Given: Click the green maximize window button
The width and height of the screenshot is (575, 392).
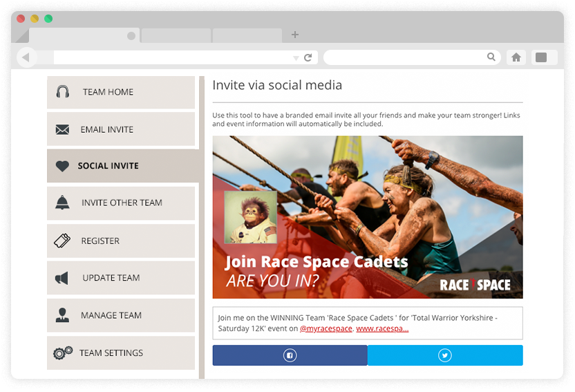Looking at the screenshot, I should click(48, 19).
